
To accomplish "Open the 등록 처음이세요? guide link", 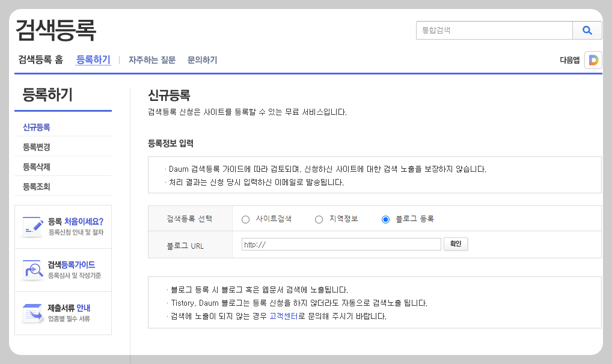I will coord(75,222).
